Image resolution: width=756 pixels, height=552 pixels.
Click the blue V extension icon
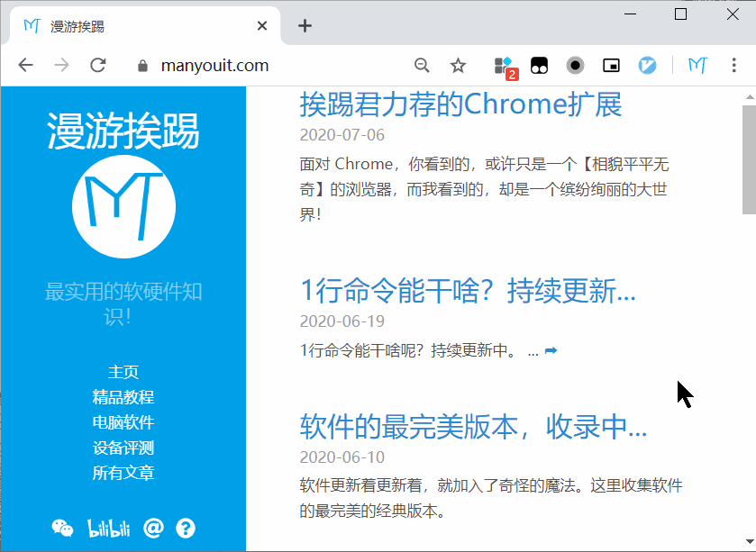(x=648, y=65)
